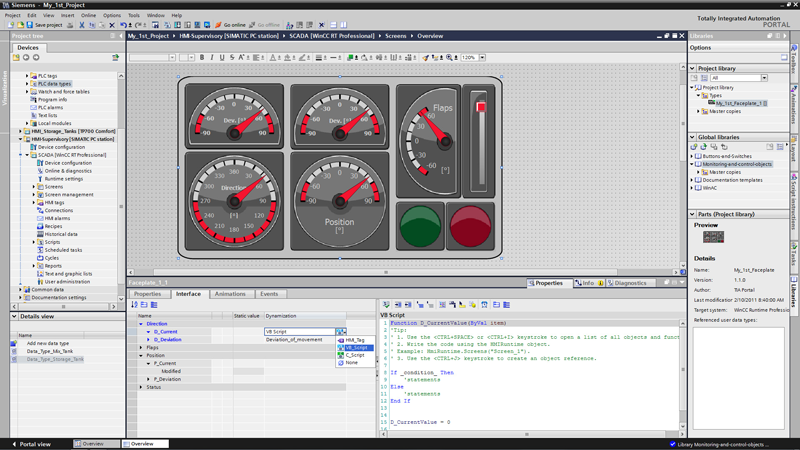Click the Bold formatting icon
Image resolution: width=800 pixels, height=450 pixels.
point(202,58)
